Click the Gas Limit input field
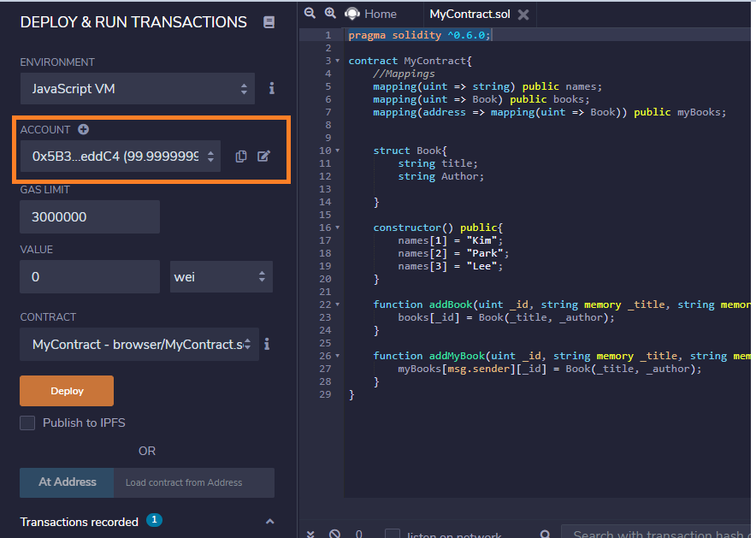This screenshot has width=756, height=538. 90,217
